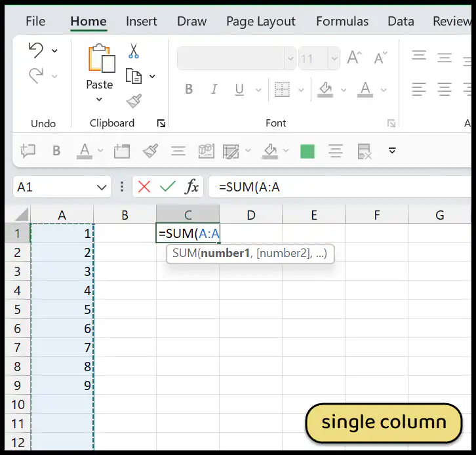Open the Font dialog launcher
476x455 pixels.
391,123
